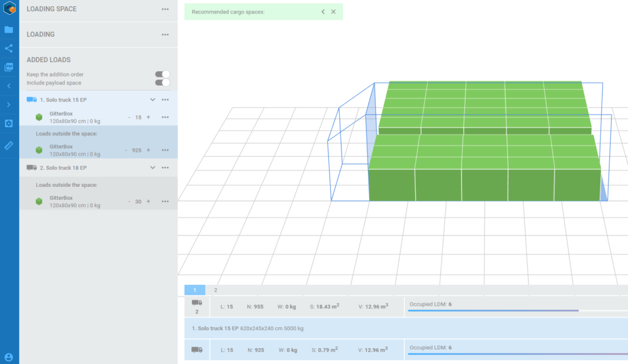
Task: Open settings gear in left sidebar
Action: [9, 124]
